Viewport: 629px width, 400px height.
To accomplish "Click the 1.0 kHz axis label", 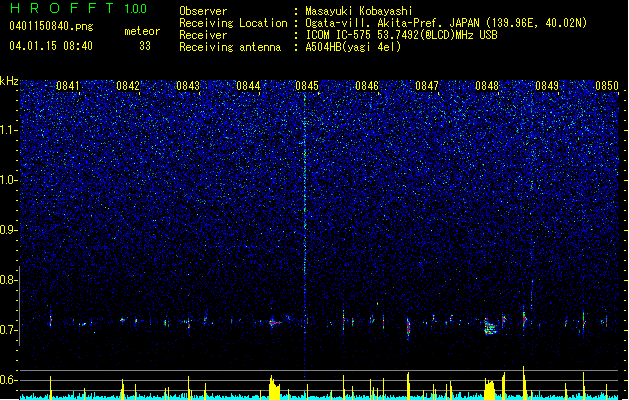I will click(x=9, y=180).
